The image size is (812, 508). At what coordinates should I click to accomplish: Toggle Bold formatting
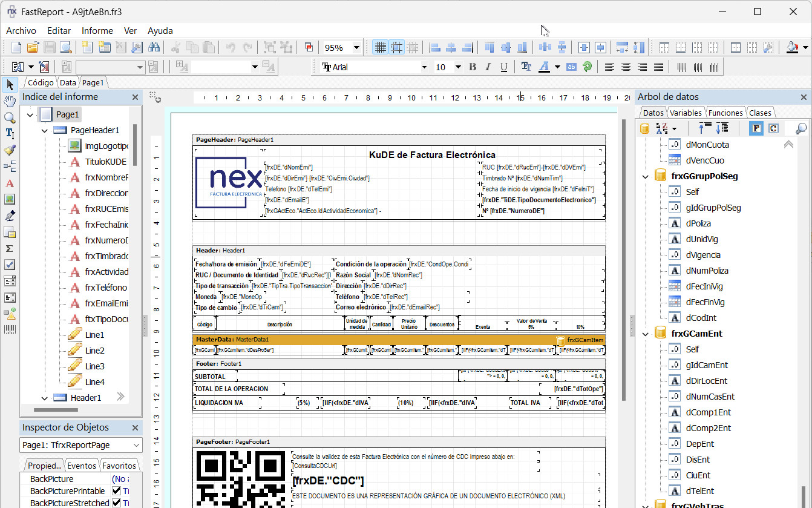point(473,67)
